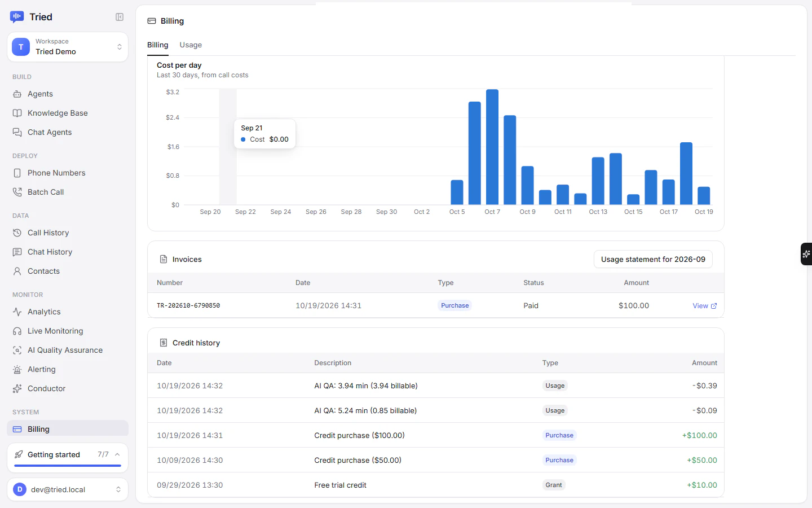Click the Conductor sparkle icon
The height and width of the screenshot is (508, 812).
tap(17, 388)
